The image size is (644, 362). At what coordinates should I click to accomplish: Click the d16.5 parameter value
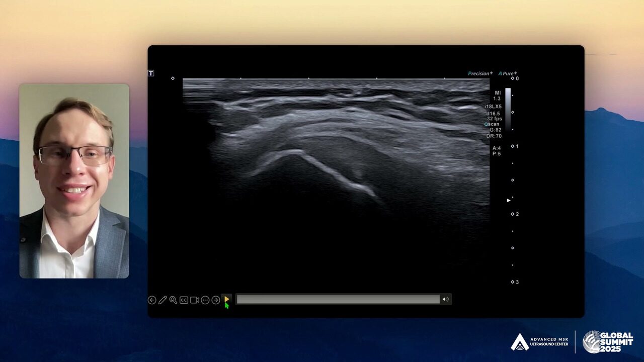click(494, 113)
